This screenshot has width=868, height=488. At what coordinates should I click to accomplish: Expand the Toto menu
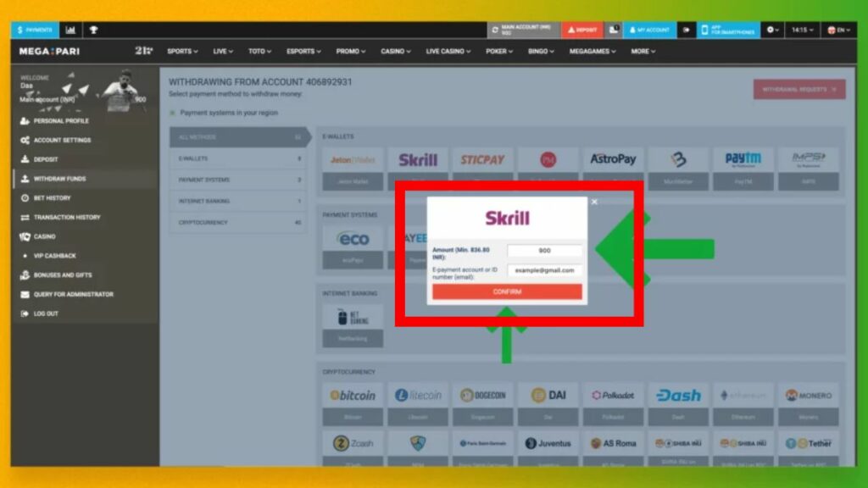pyautogui.click(x=259, y=52)
